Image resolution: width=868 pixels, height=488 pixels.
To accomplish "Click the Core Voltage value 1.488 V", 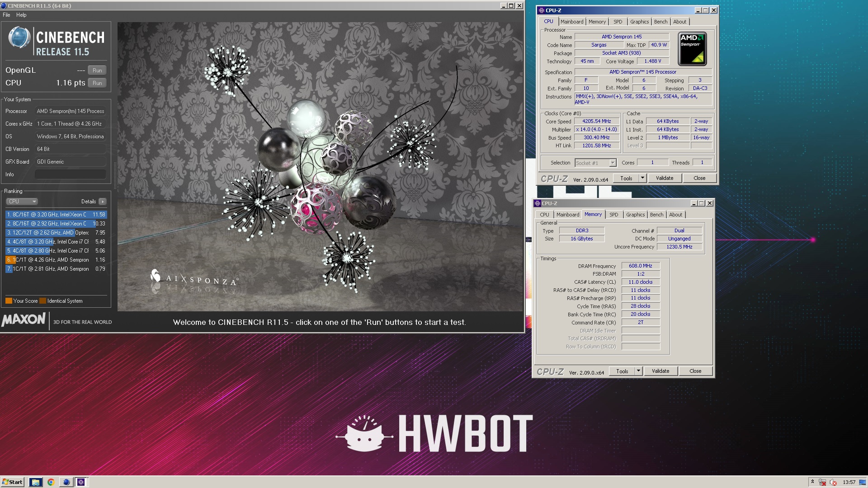I will (x=653, y=61).
